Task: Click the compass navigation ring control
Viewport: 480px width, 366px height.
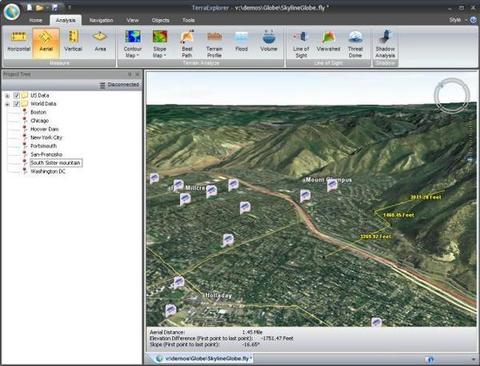Action: (452, 95)
